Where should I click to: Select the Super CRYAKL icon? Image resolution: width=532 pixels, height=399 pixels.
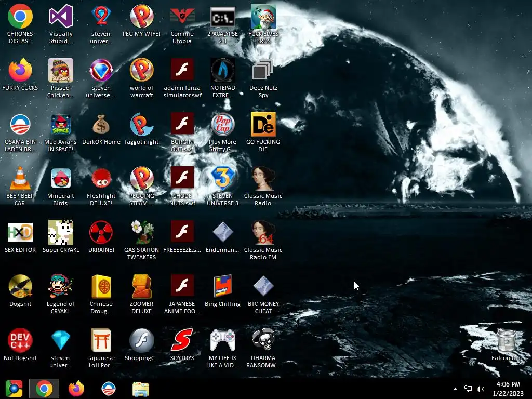(61, 232)
